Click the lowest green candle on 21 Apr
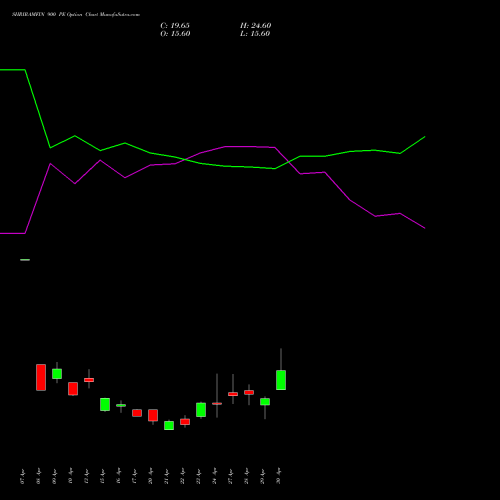This screenshot has height=500, width=500. pyautogui.click(x=169, y=425)
